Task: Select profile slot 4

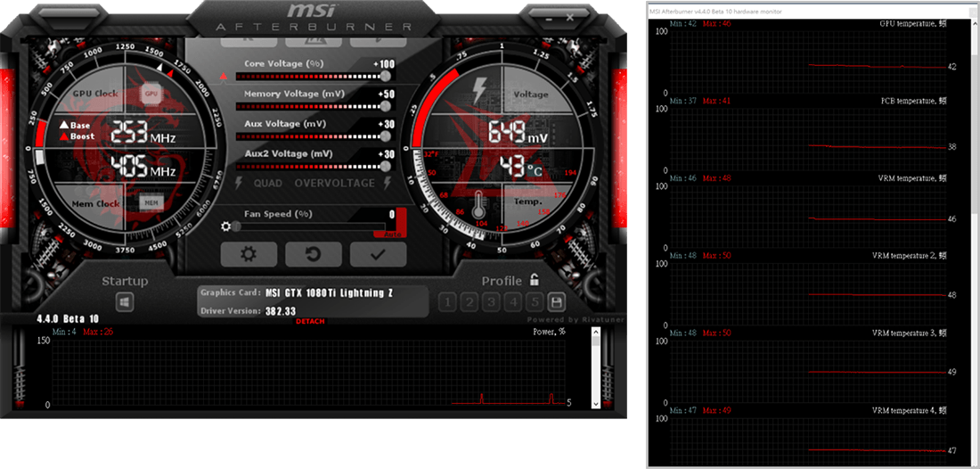Action: 513,302
